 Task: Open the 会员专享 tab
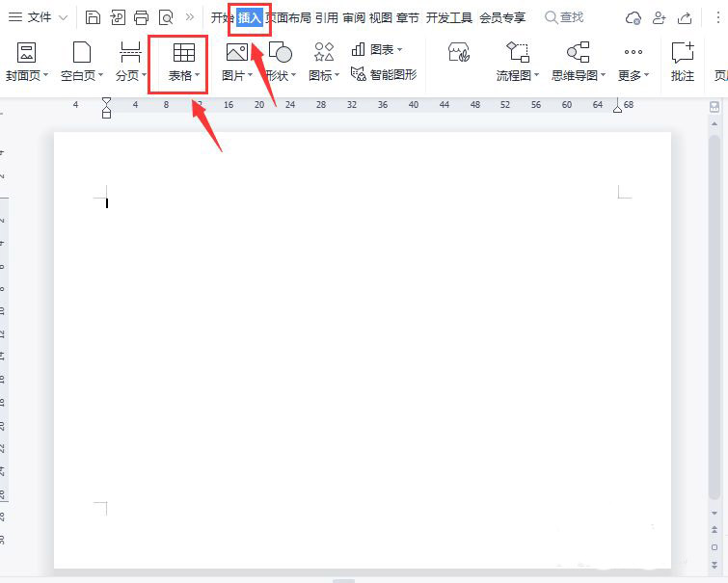click(502, 17)
